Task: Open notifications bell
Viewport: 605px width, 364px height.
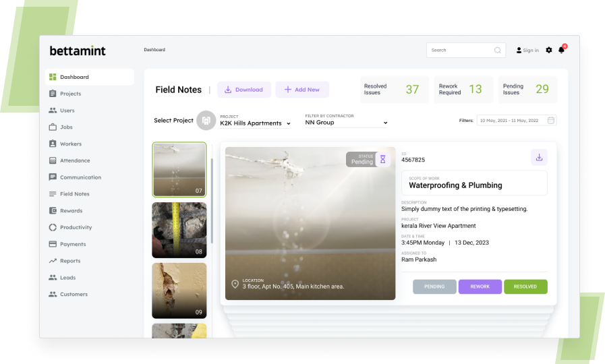Action: [x=562, y=49]
